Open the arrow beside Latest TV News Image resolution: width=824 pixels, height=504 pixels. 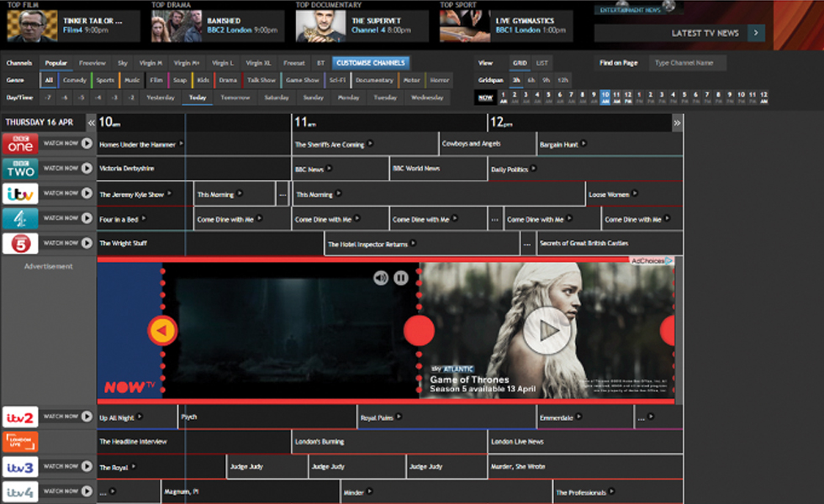(756, 33)
